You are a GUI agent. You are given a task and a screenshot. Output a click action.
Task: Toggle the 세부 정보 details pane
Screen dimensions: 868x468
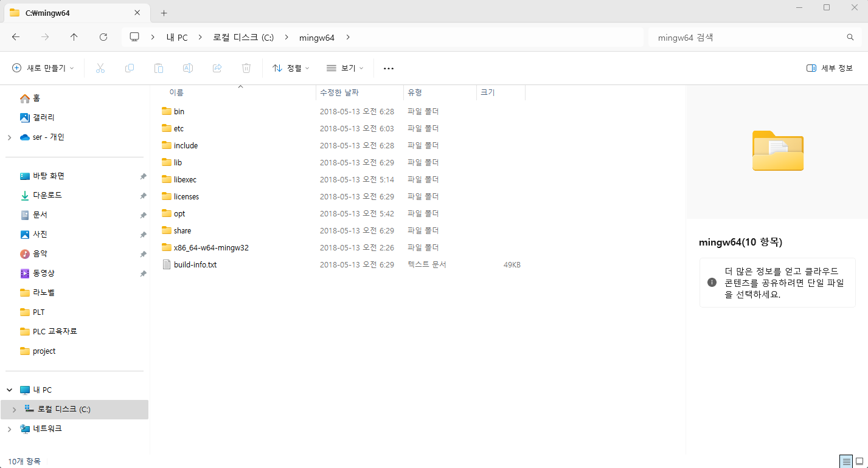pyautogui.click(x=830, y=68)
